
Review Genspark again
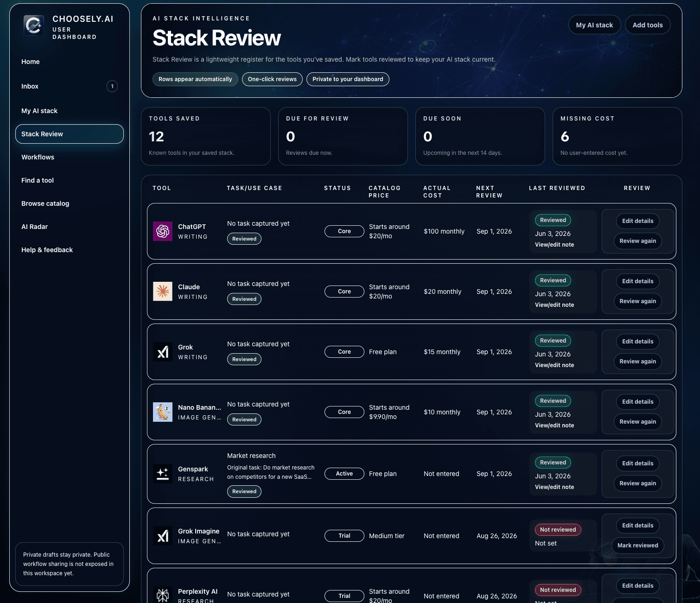click(637, 483)
